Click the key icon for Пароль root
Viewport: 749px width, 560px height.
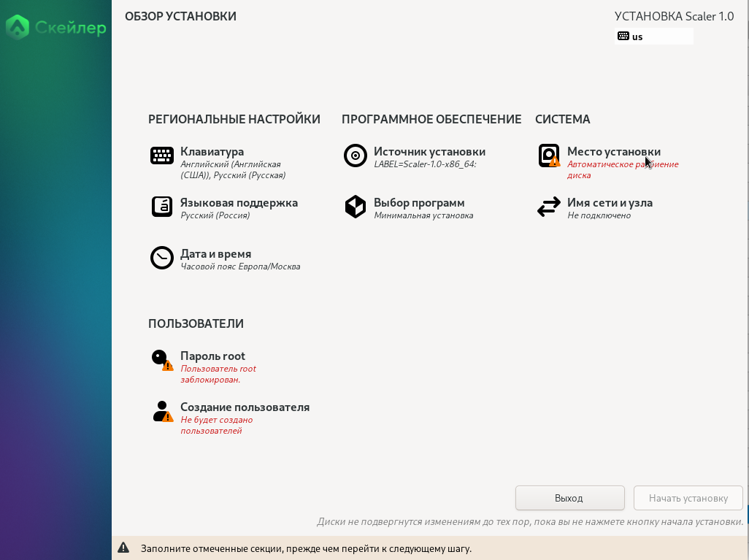tap(161, 359)
